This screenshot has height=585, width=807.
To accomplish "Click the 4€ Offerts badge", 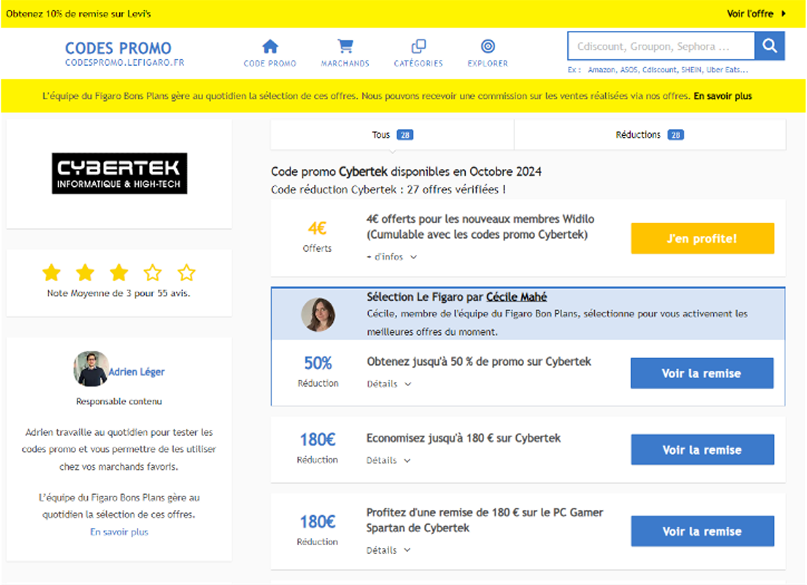I will click(318, 237).
